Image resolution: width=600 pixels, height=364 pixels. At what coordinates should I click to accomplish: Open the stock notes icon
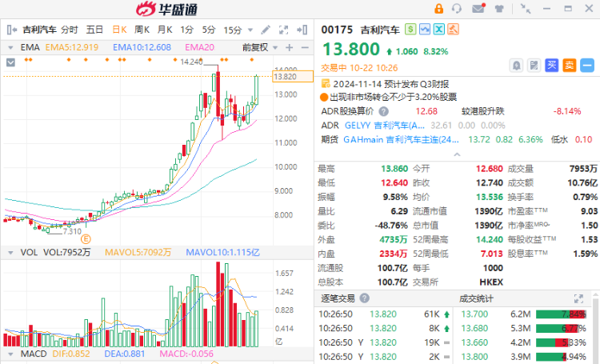click(x=534, y=66)
